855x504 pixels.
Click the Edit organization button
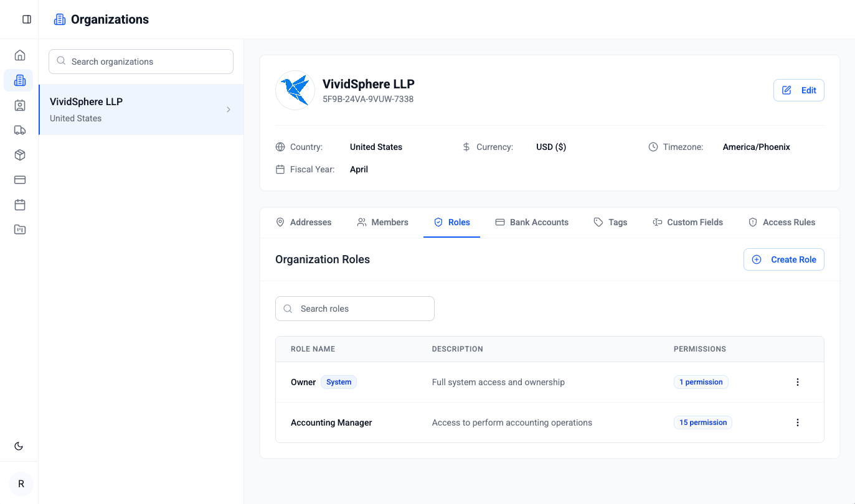(798, 90)
